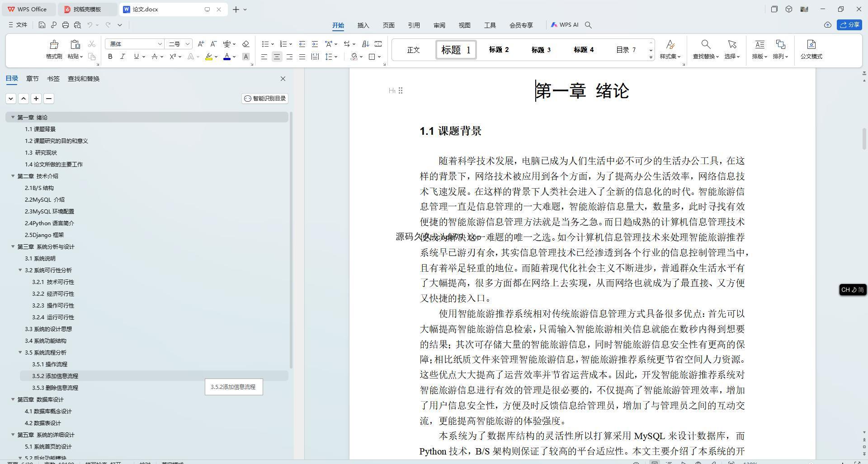Click the Format Painter (格式刷) icon
Viewport: 868px width, 464px height.
54,44
